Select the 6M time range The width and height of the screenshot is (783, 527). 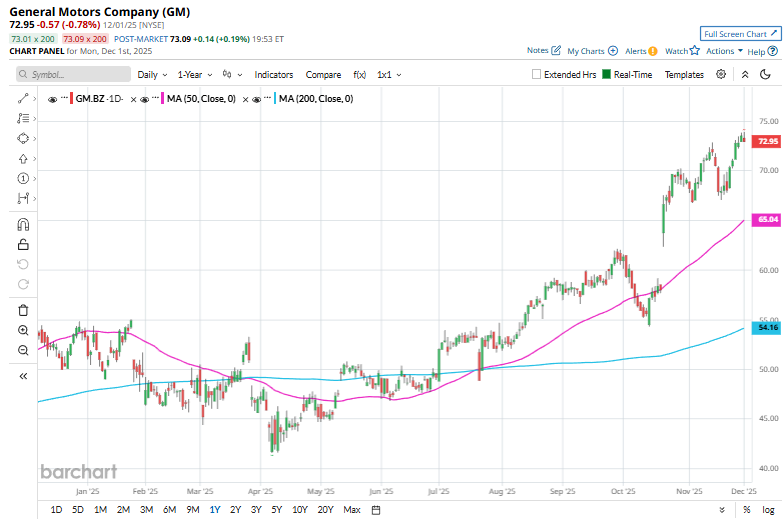click(x=169, y=510)
